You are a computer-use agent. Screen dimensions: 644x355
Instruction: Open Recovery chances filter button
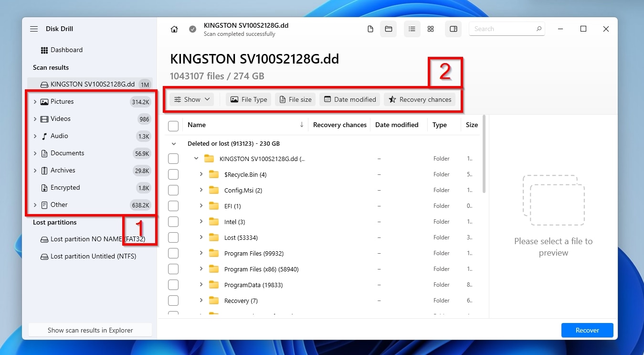pos(420,99)
